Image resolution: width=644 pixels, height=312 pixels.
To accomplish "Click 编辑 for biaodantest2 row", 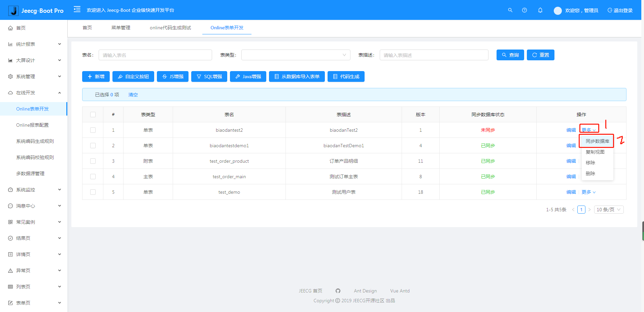I will [571, 130].
